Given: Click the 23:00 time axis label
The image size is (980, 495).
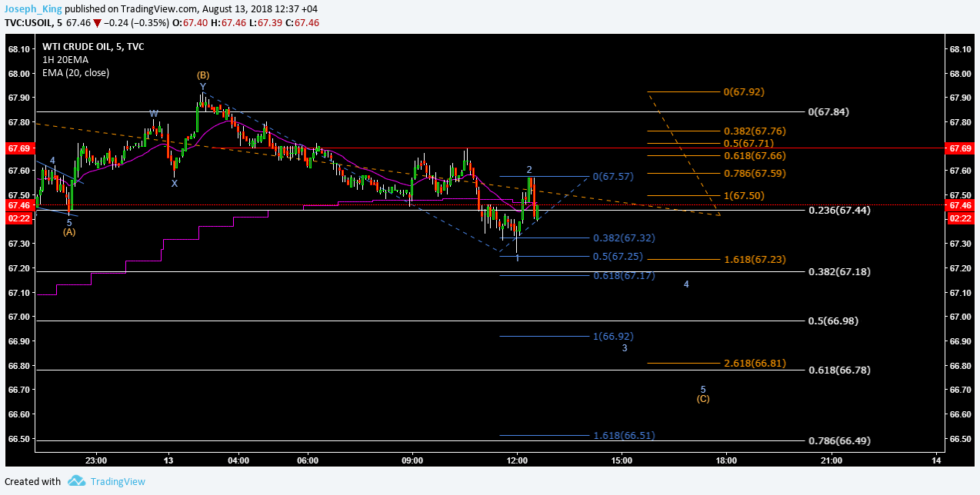Looking at the screenshot, I should coord(96,460).
